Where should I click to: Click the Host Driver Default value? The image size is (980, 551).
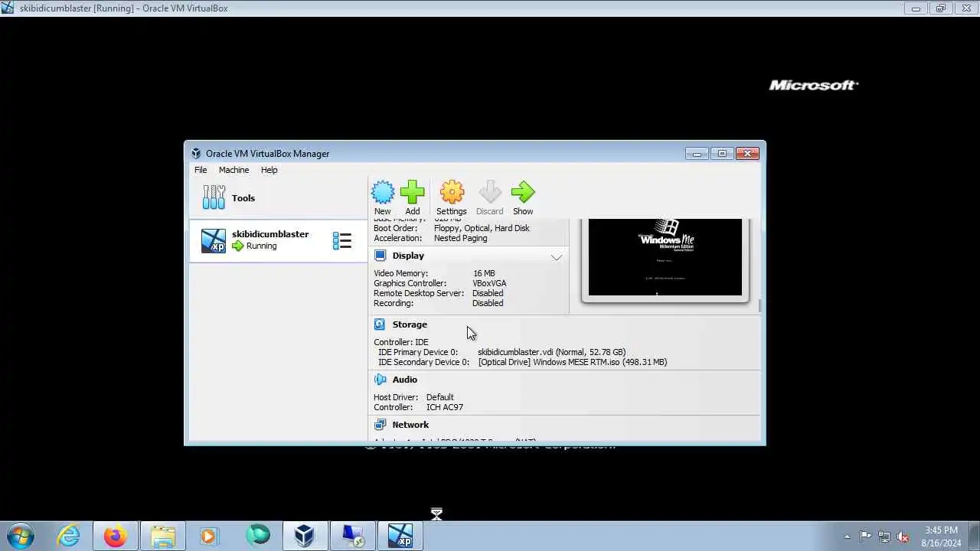click(440, 397)
